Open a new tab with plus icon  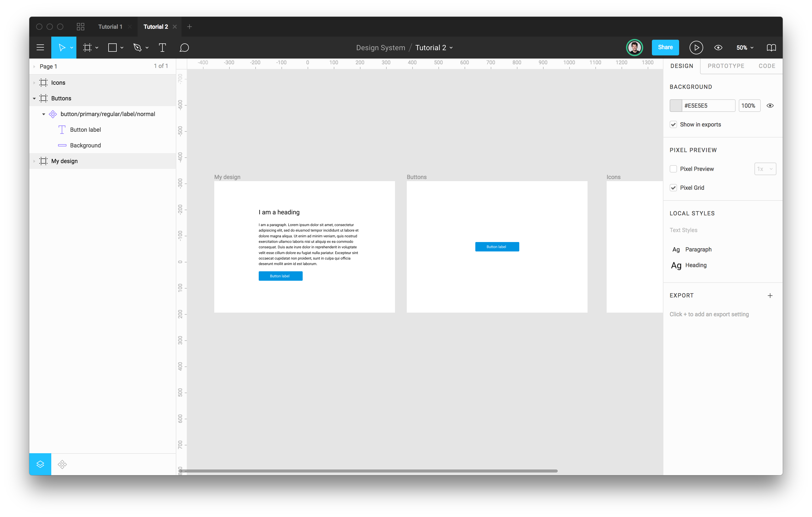pyautogui.click(x=189, y=27)
